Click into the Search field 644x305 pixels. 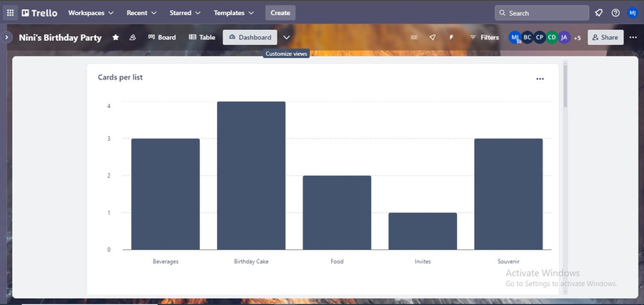pos(542,13)
